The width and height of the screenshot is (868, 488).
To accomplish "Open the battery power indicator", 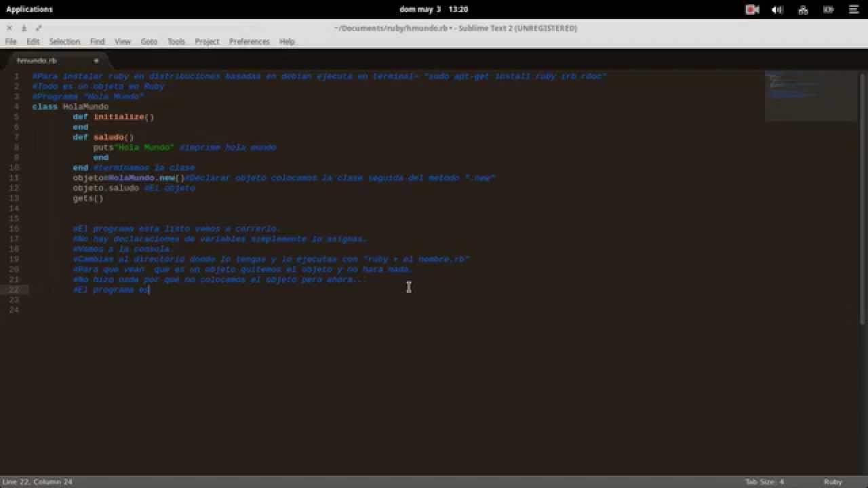I will point(828,9).
